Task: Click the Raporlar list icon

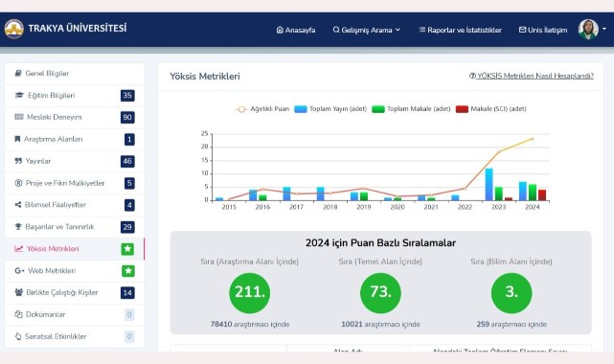Action: coord(421,30)
